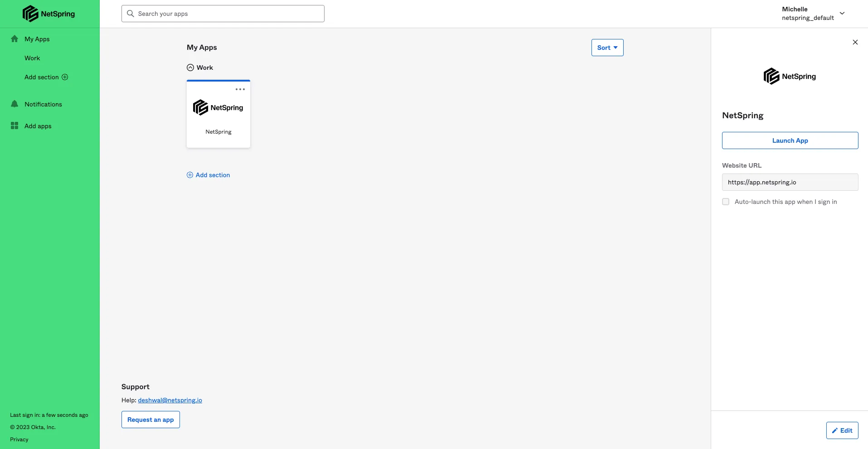Click the Website URL field
Viewport: 868px width, 449px height.
point(790,182)
